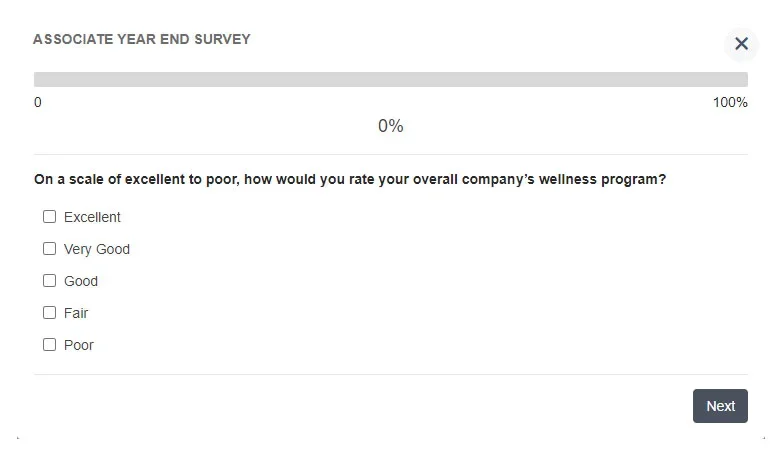Mark the Poor checkbox
The height and width of the screenshot is (460, 782).
pos(49,344)
